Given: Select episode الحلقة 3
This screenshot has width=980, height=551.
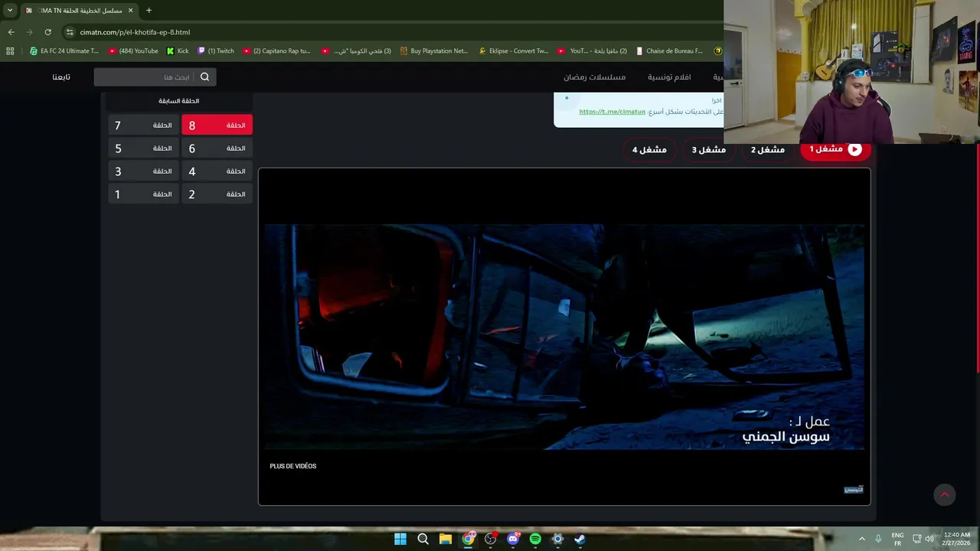Looking at the screenshot, I should pos(143,171).
